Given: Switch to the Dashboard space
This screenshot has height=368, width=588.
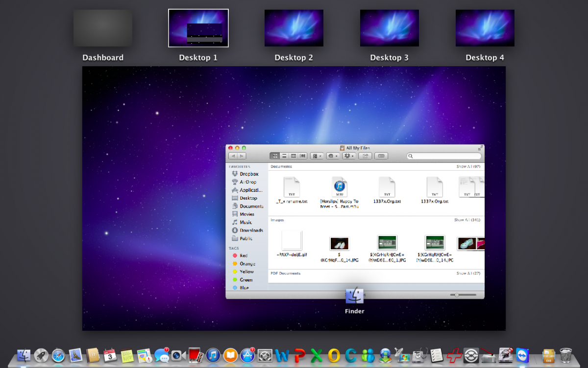Looking at the screenshot, I should pyautogui.click(x=103, y=28).
